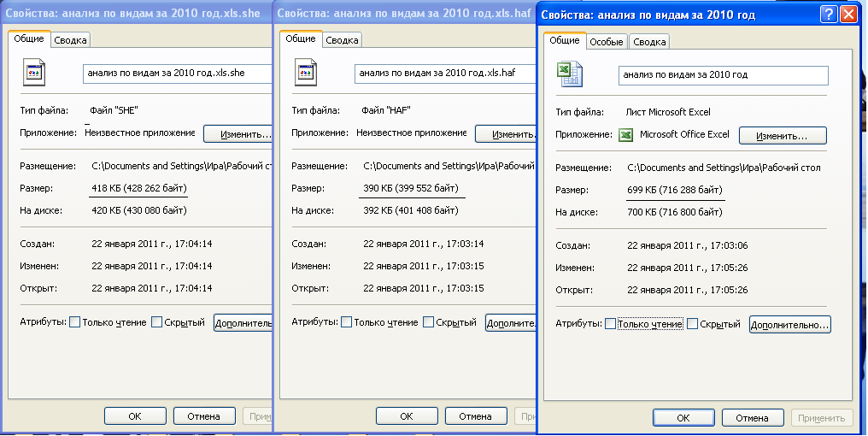868x436 pixels.
Task: Toggle read-only checkbox in the SHE dialog
Action: point(75,322)
